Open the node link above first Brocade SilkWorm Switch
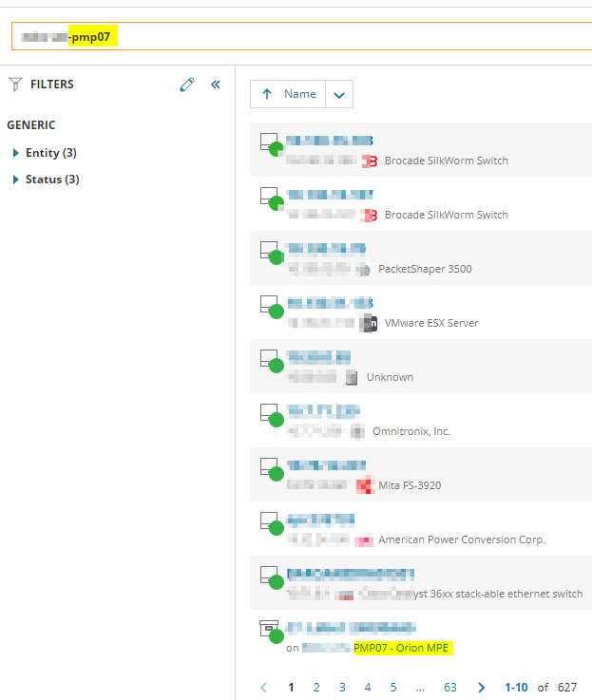592x700 pixels. point(330,141)
